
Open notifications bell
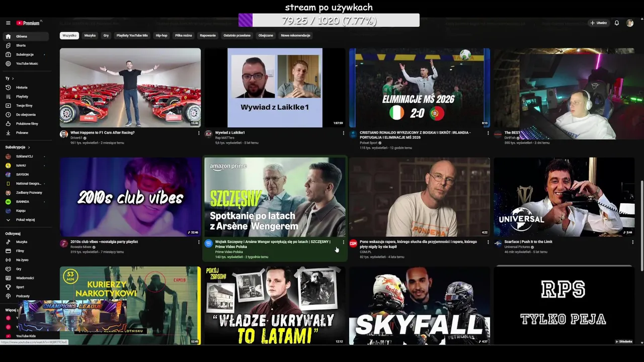coord(616,23)
